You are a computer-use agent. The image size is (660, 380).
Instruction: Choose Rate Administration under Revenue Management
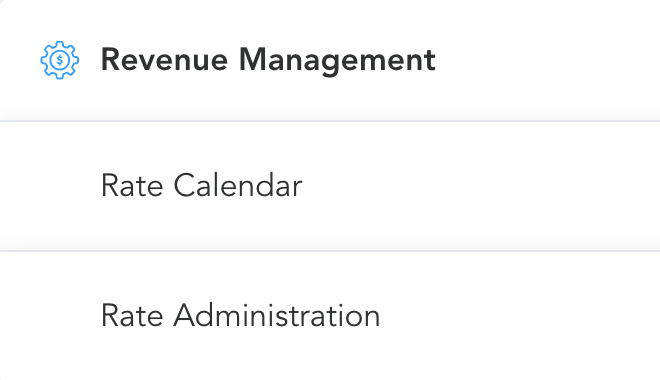(x=330, y=316)
